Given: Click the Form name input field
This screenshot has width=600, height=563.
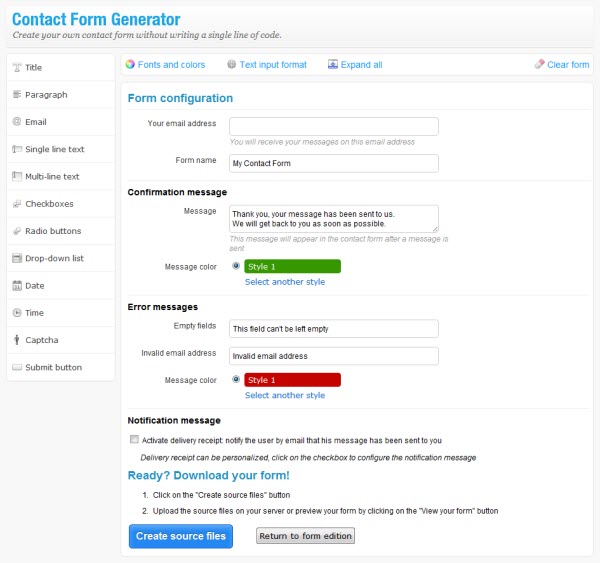Looking at the screenshot, I should [334, 163].
